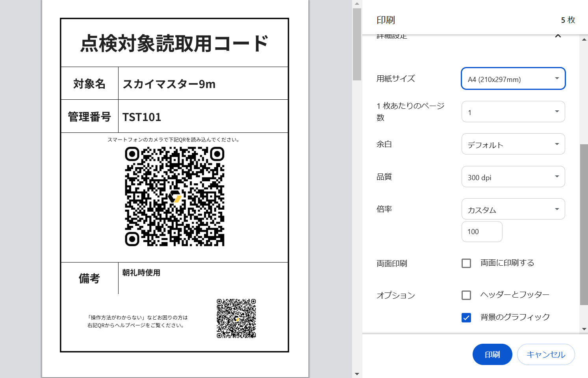
Task: Click the preview scrollbar down arrow
Action: 357,374
